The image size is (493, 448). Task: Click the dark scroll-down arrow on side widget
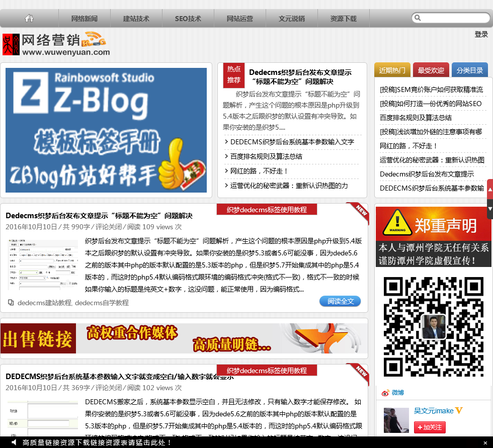coord(490,209)
